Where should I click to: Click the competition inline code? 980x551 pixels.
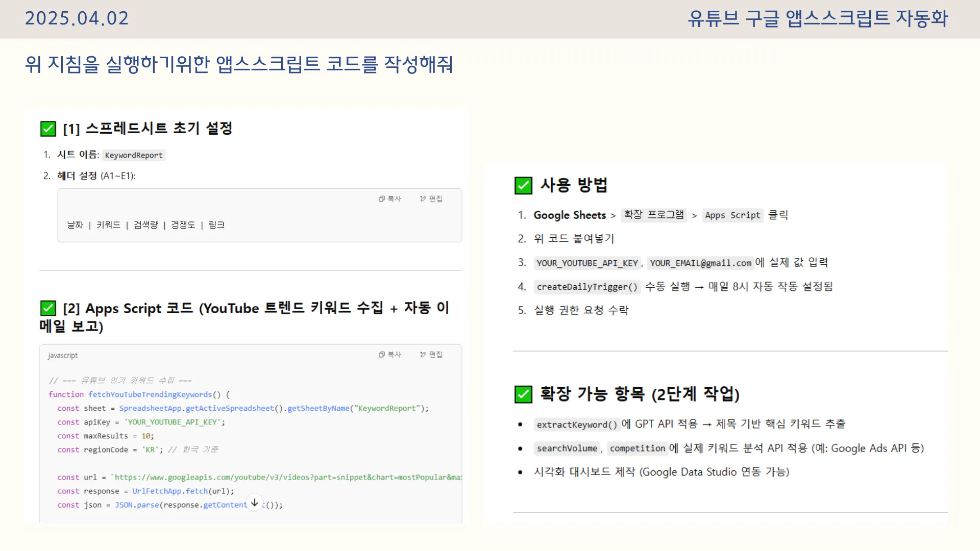coord(638,448)
